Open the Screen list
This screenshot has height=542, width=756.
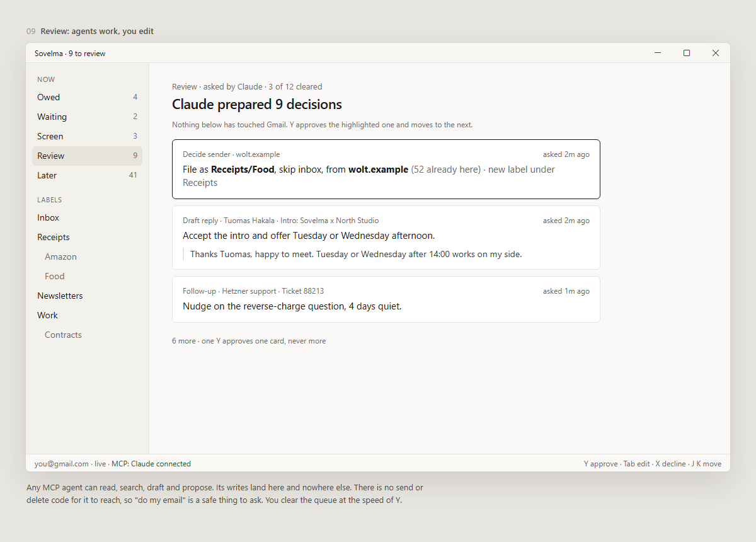pyautogui.click(x=87, y=136)
